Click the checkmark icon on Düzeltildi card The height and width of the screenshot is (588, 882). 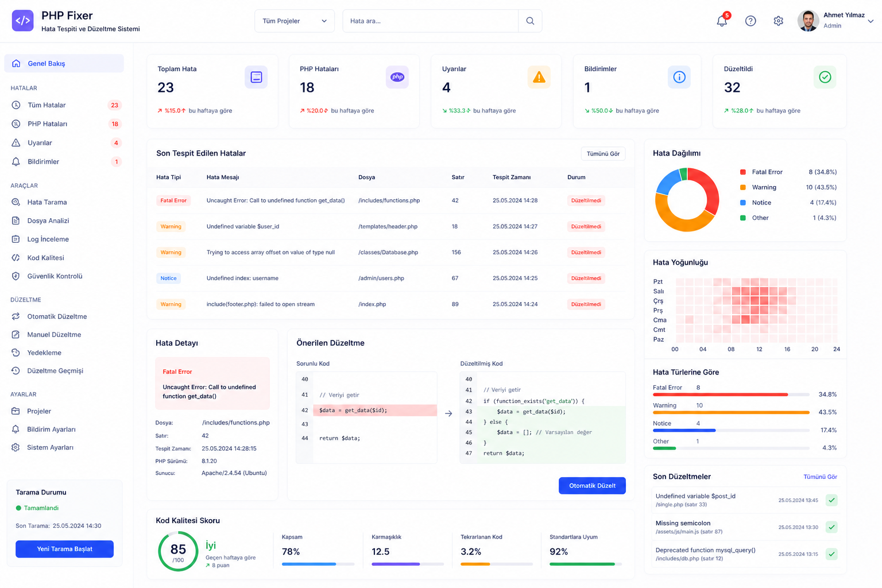pyautogui.click(x=825, y=77)
